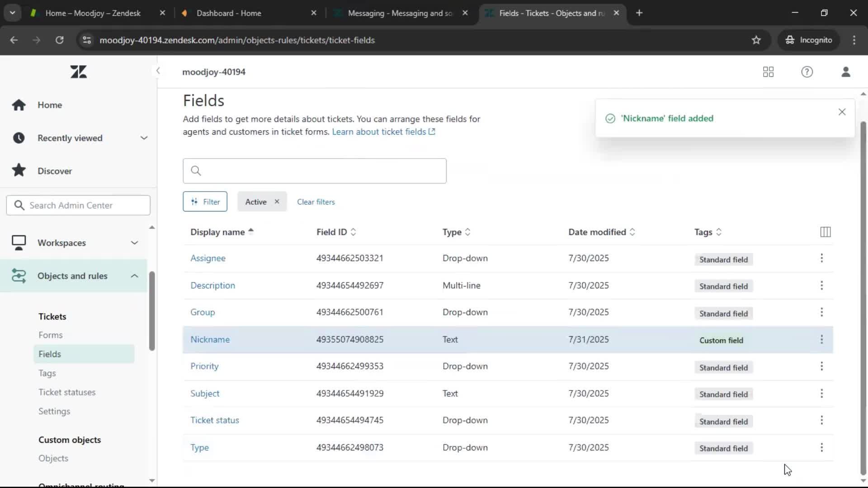Open Tags under Tickets
This screenshot has width=868, height=488.
47,373
